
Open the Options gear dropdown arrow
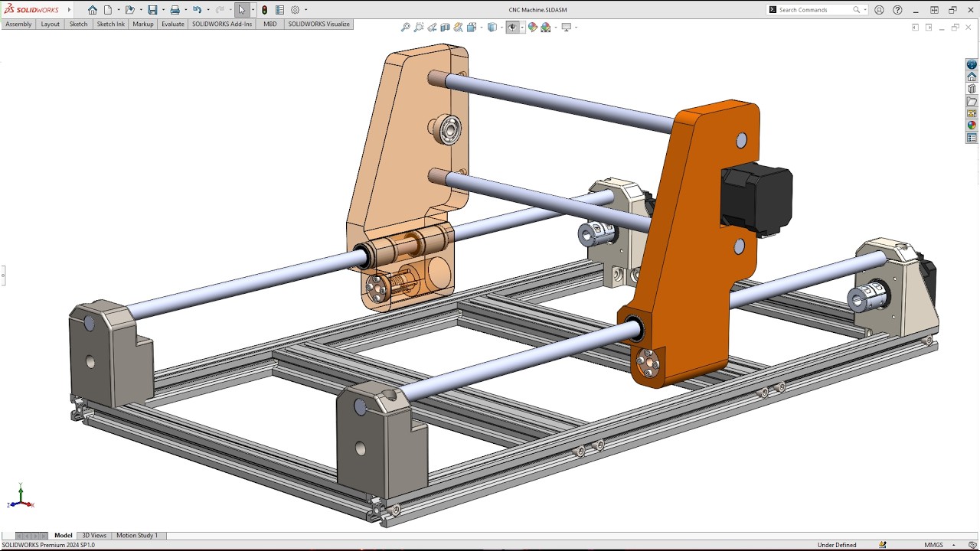pos(305,10)
